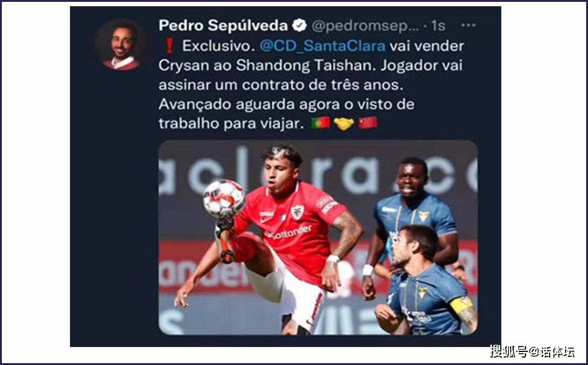Click the standing blue-shirt player's face
Screen dimensions: 588x365
pos(412,178)
